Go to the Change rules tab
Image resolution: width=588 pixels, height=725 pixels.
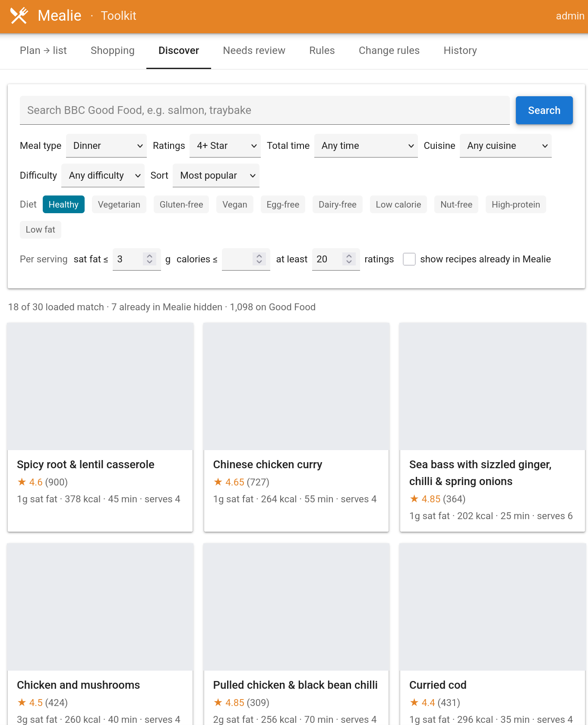[x=389, y=50]
